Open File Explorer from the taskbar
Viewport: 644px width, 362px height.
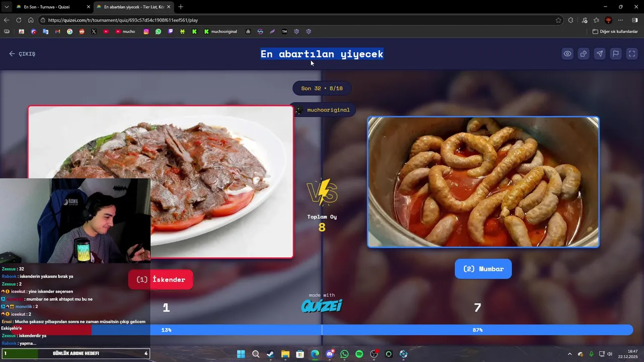click(285, 354)
